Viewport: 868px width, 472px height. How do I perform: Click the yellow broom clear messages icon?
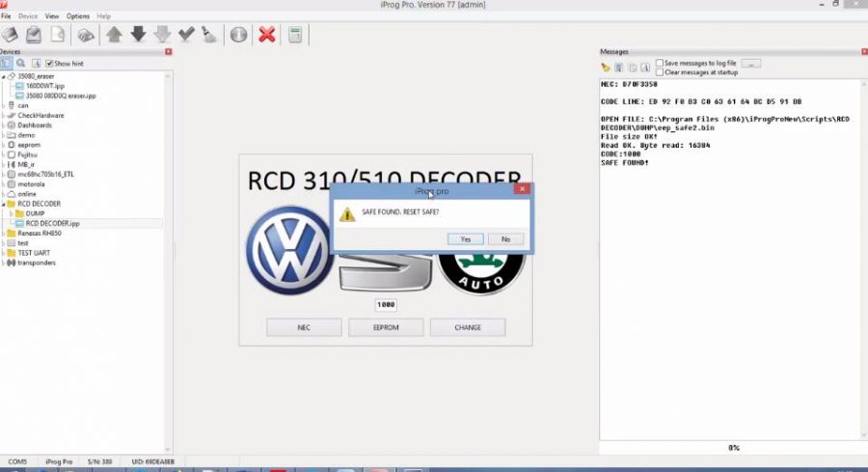click(606, 68)
